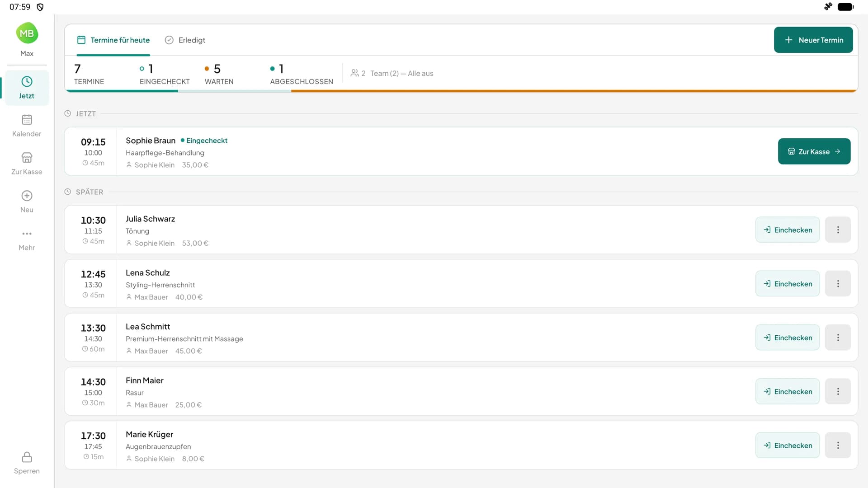Select the Lea Schmitt customer name

click(148, 326)
